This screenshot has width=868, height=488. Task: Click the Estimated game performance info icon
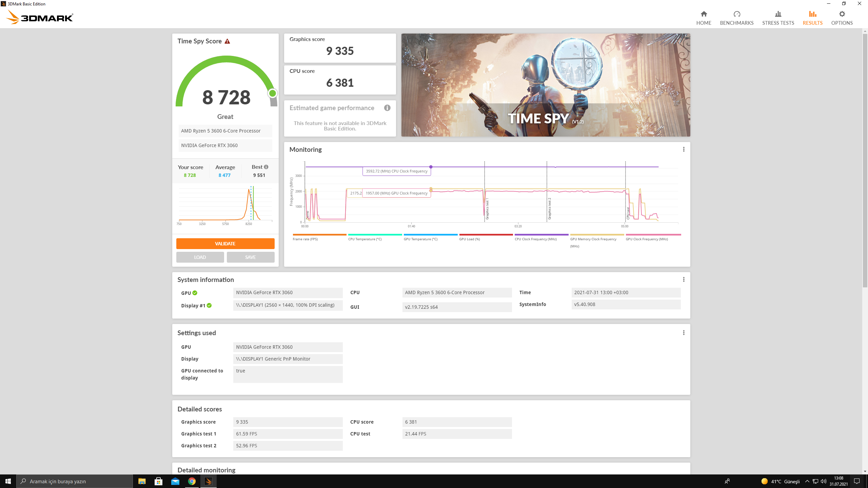pos(387,108)
